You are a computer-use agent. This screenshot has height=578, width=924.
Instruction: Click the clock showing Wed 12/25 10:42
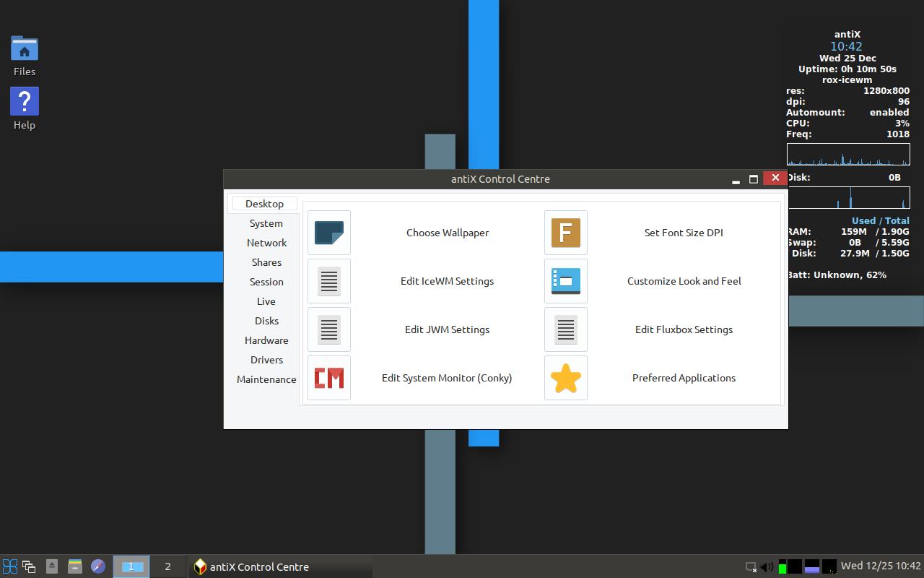point(873,566)
